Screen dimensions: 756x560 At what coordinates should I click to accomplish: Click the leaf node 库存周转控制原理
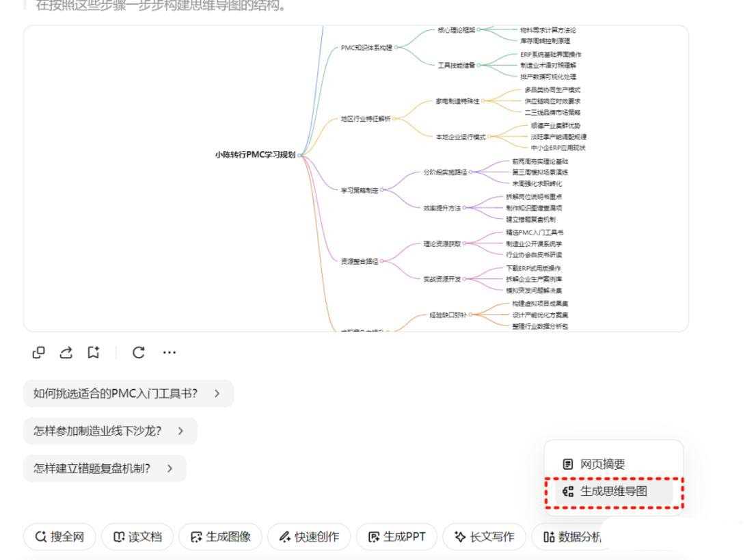tap(545, 41)
